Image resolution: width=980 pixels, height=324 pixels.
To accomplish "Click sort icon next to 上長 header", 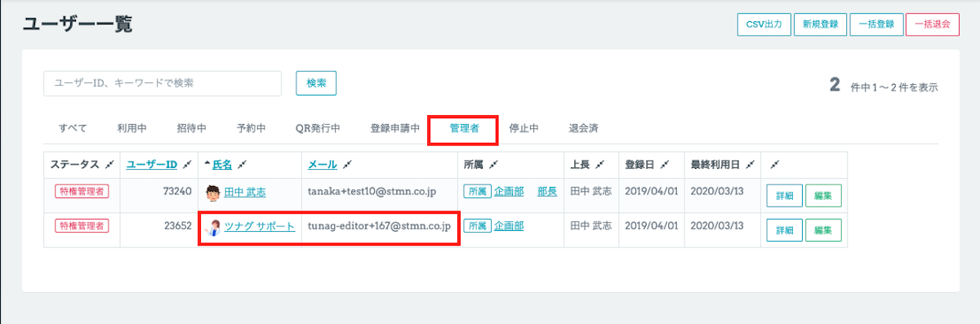I will click(599, 165).
